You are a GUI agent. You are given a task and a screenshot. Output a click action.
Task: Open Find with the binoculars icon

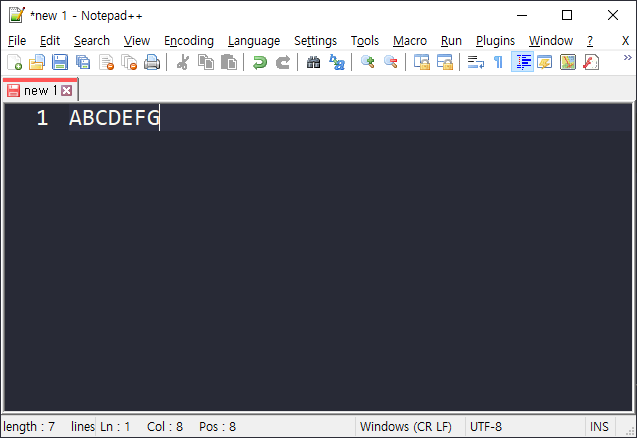coord(313,63)
